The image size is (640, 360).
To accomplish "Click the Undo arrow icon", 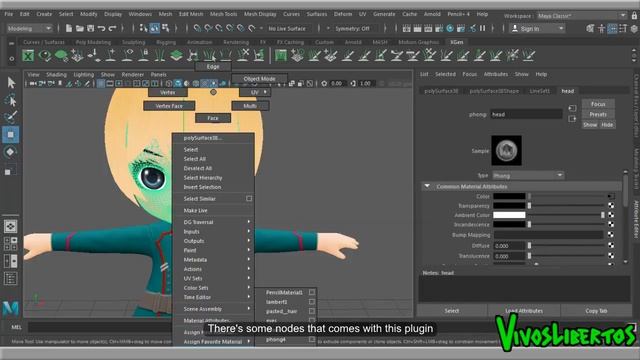I will point(101,29).
